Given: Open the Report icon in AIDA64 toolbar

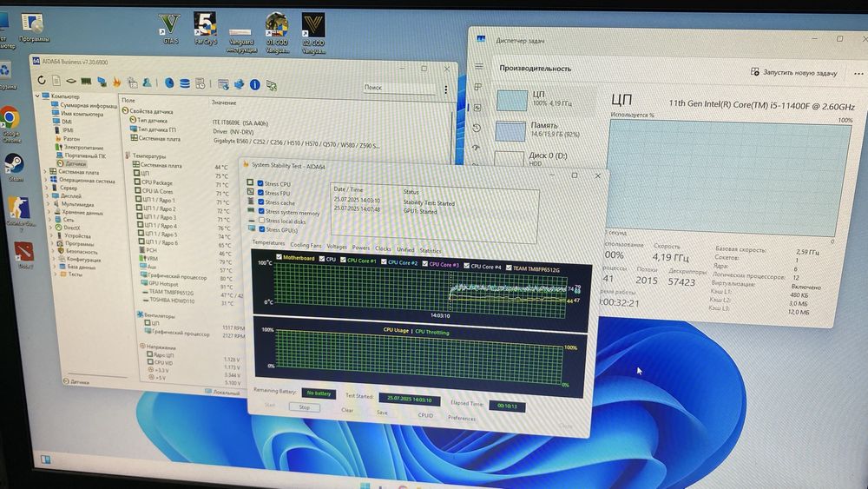Looking at the screenshot, I should (56, 81).
